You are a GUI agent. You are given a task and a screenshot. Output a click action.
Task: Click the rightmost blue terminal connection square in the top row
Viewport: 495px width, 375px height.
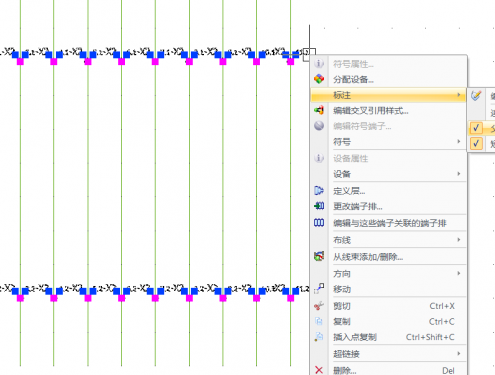pos(296,55)
